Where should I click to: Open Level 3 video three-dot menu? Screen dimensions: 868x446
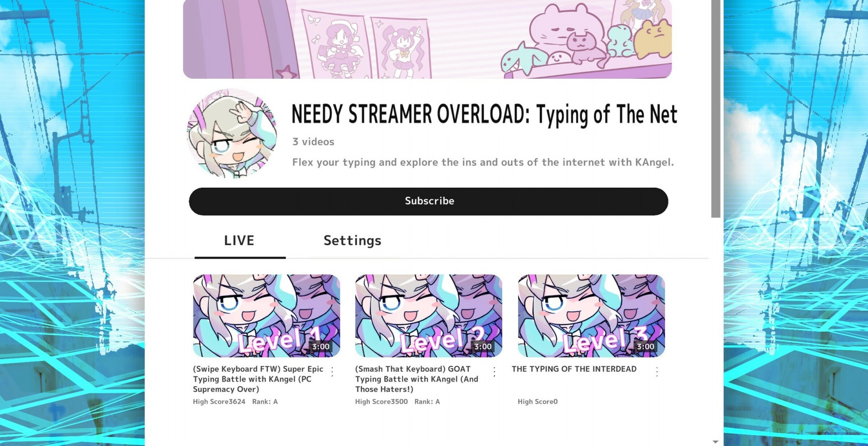657,372
